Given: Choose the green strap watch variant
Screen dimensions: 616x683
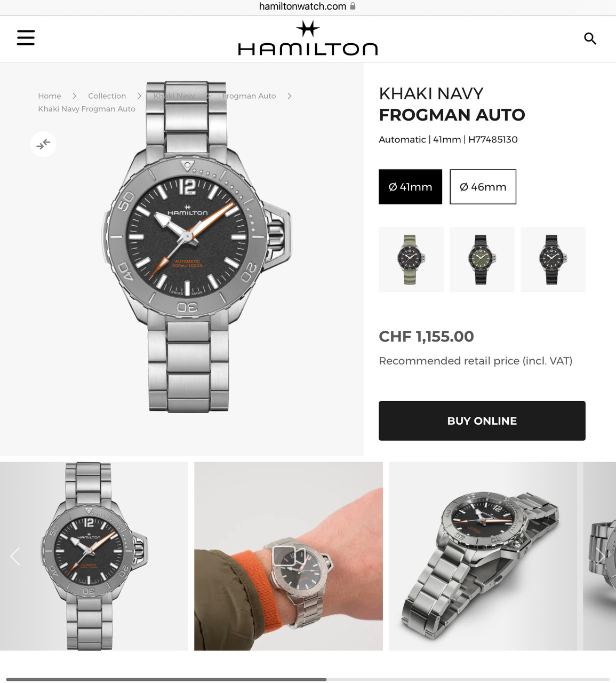Looking at the screenshot, I should click(x=411, y=260).
